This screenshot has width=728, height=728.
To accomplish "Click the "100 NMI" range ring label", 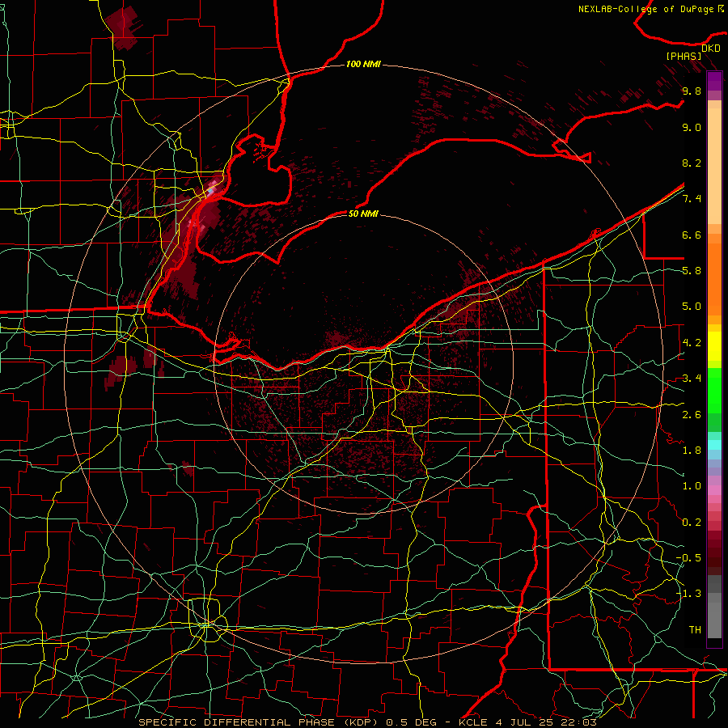I will 363,64.
